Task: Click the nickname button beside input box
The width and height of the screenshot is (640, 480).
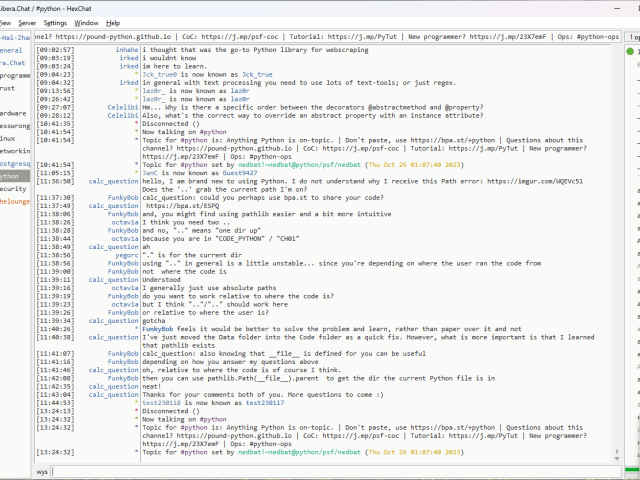Action: pyautogui.click(x=42, y=471)
